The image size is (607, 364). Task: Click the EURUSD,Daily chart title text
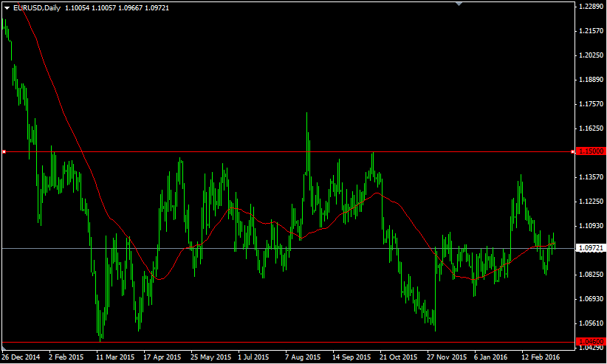37,8
